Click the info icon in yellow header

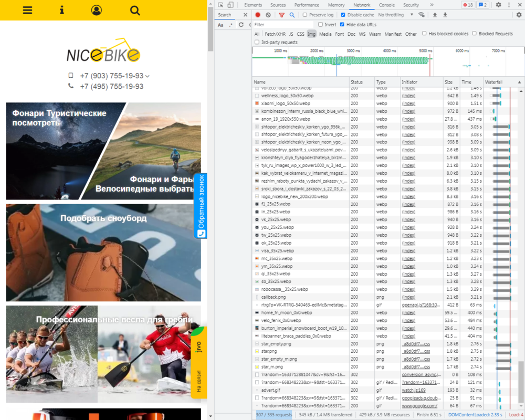61,10
